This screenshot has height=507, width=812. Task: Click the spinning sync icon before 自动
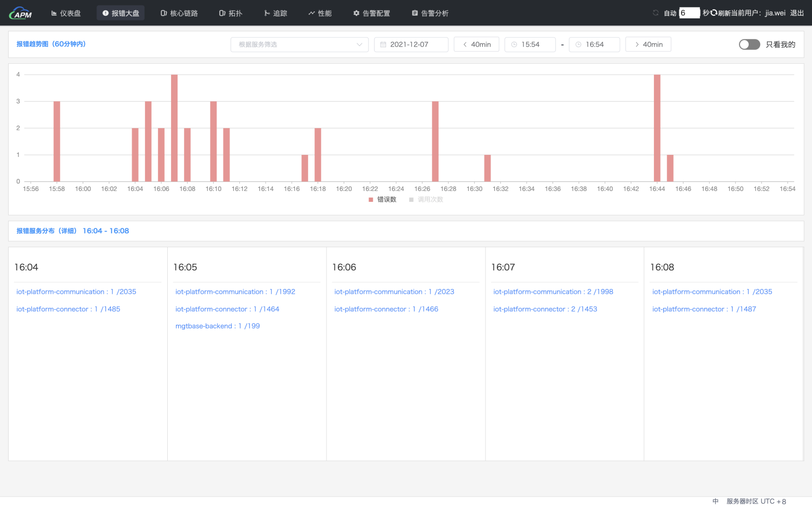tap(656, 13)
